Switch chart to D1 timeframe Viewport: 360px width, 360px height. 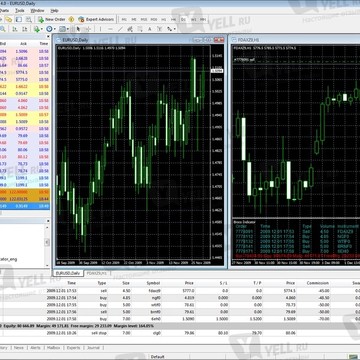(183, 19)
